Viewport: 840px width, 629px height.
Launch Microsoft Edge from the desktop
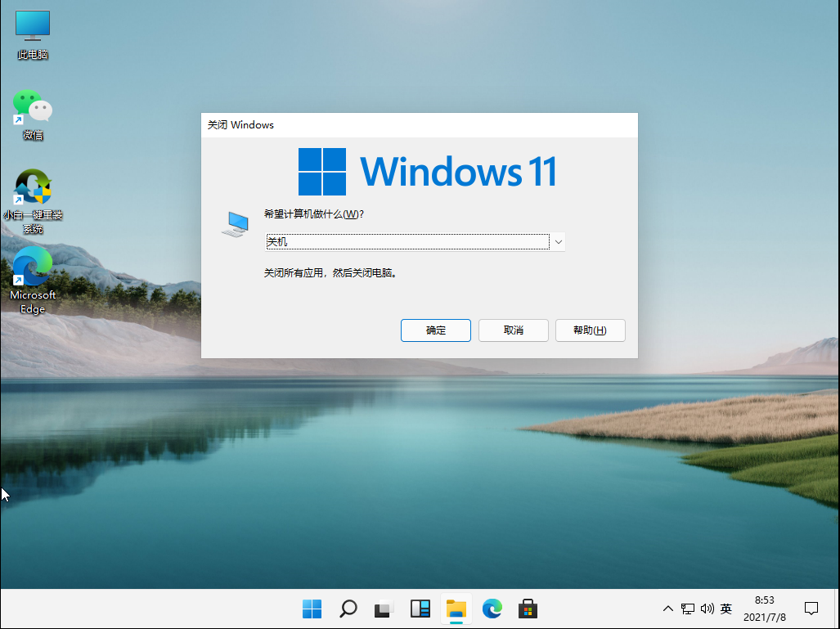click(x=32, y=270)
